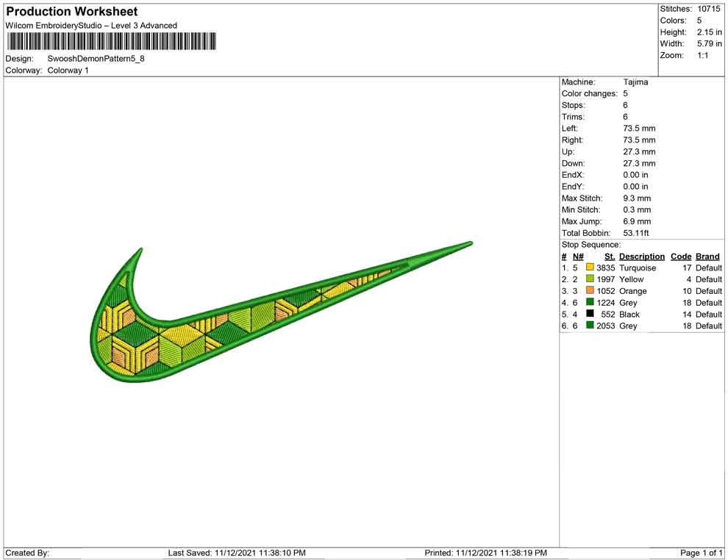The width and height of the screenshot is (728, 560).
Task: Click the 'Code' column header
Action: pyautogui.click(x=681, y=256)
